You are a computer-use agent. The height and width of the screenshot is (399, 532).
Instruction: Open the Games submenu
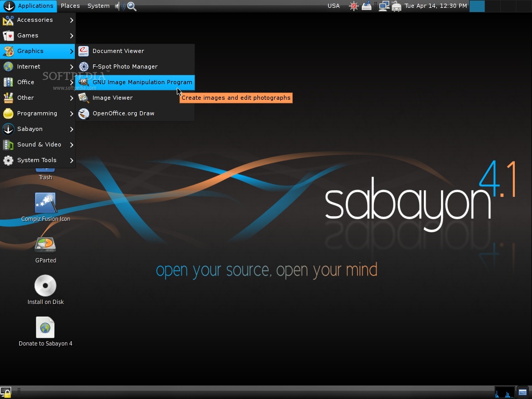tap(37, 36)
